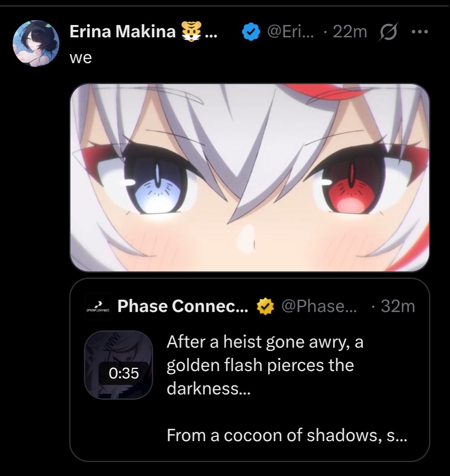Click the @Phase... handle
450x476 pixels.
coord(319,306)
